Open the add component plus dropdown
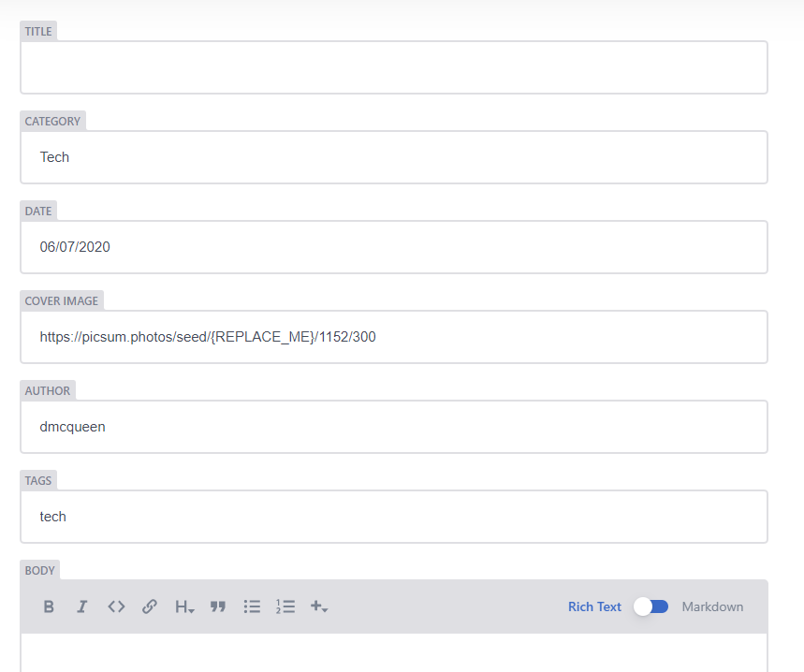 point(318,606)
